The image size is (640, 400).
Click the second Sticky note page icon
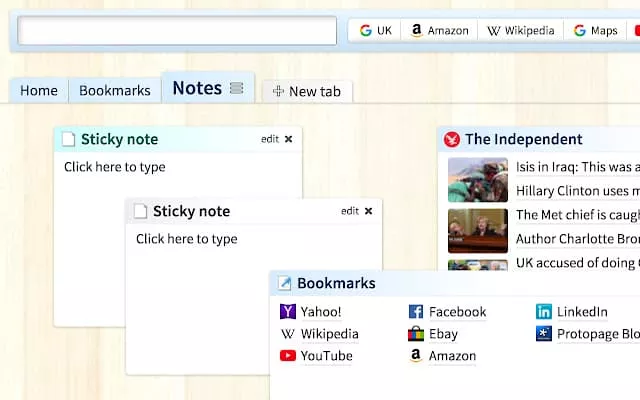point(141,211)
